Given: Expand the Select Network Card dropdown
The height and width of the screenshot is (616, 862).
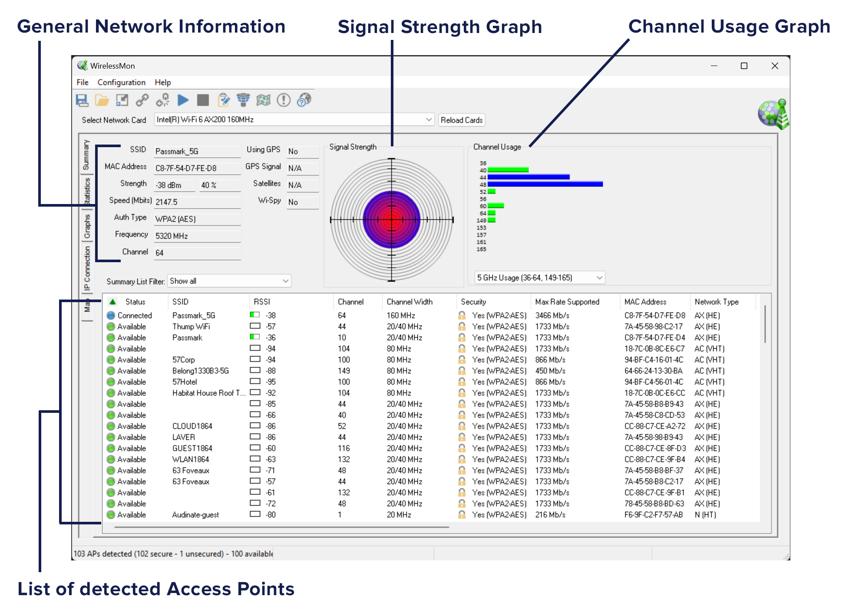Looking at the screenshot, I should [x=428, y=119].
